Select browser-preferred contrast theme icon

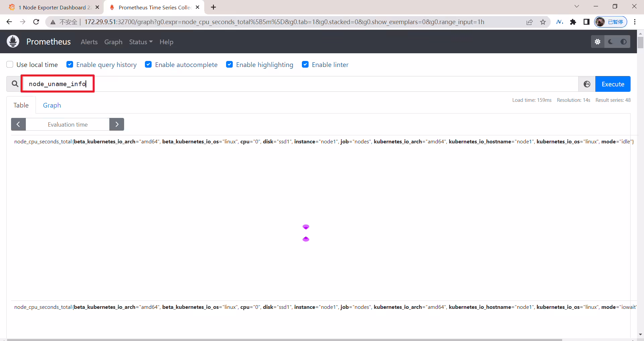point(624,42)
